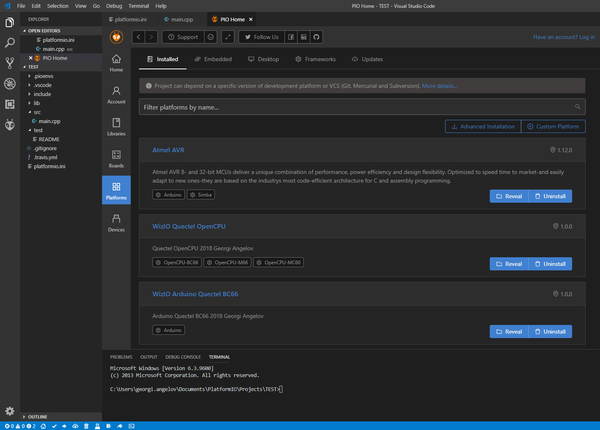This screenshot has height=430, width=600.
Task: Open the File menu
Action: [21, 6]
